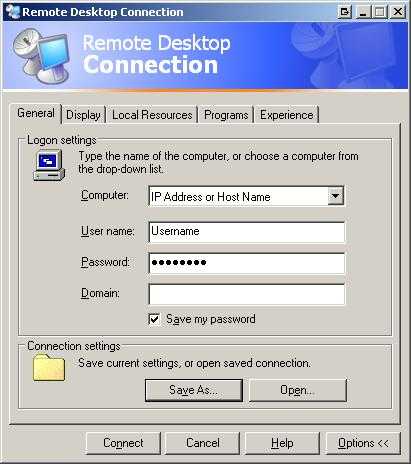Click the Connect button
Screen dimensions: 411x464
[x=123, y=443]
